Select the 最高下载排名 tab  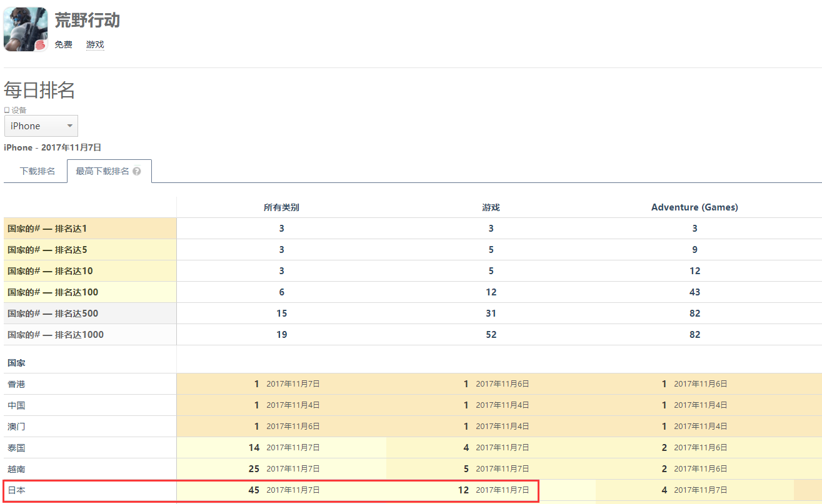tap(109, 171)
